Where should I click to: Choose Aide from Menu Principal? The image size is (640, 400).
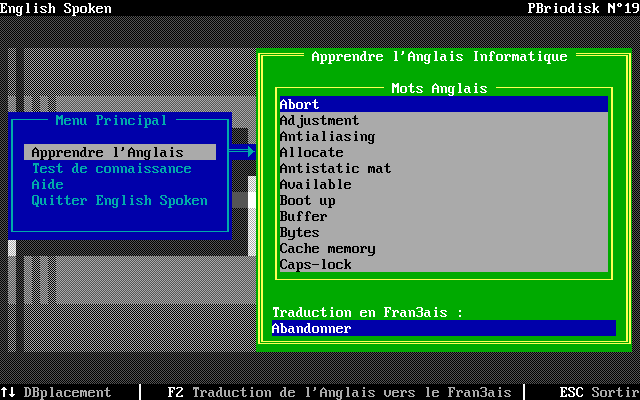click(47, 184)
